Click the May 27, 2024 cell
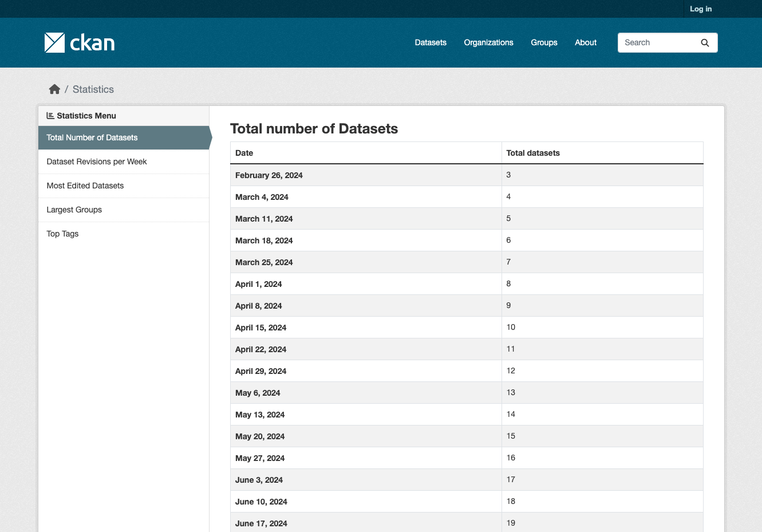This screenshot has width=762, height=532. click(366, 458)
